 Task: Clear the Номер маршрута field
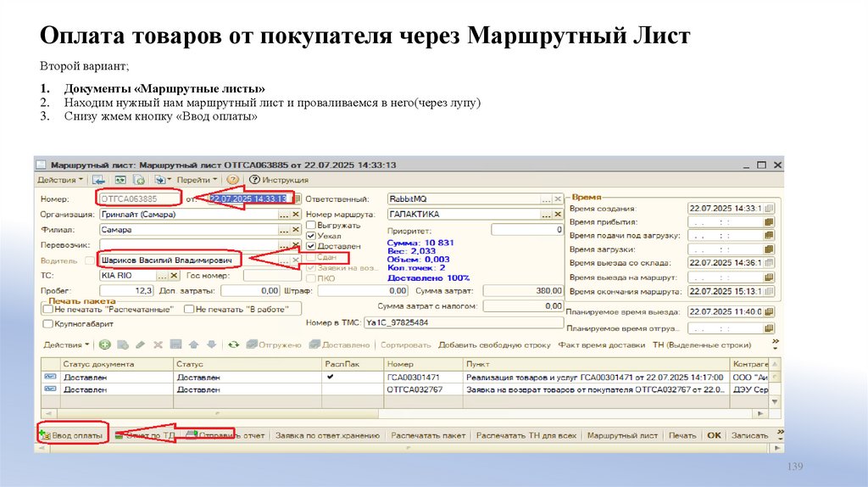pos(559,215)
